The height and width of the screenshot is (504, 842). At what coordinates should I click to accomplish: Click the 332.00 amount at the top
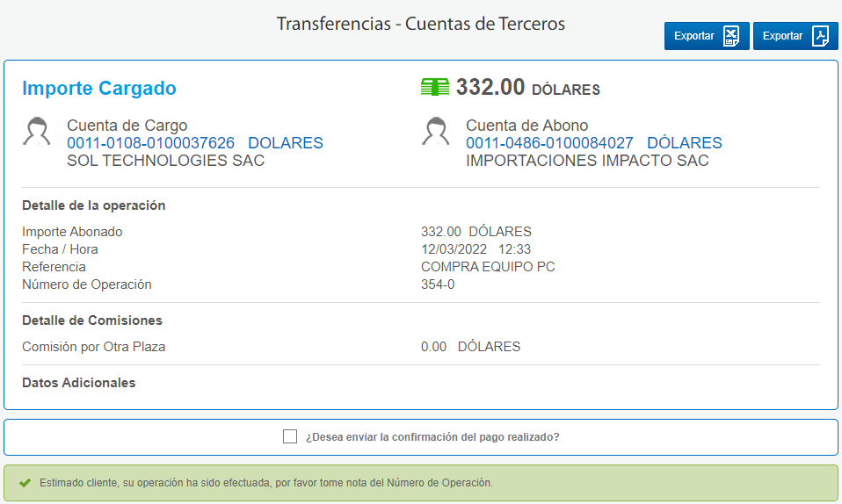[x=490, y=87]
